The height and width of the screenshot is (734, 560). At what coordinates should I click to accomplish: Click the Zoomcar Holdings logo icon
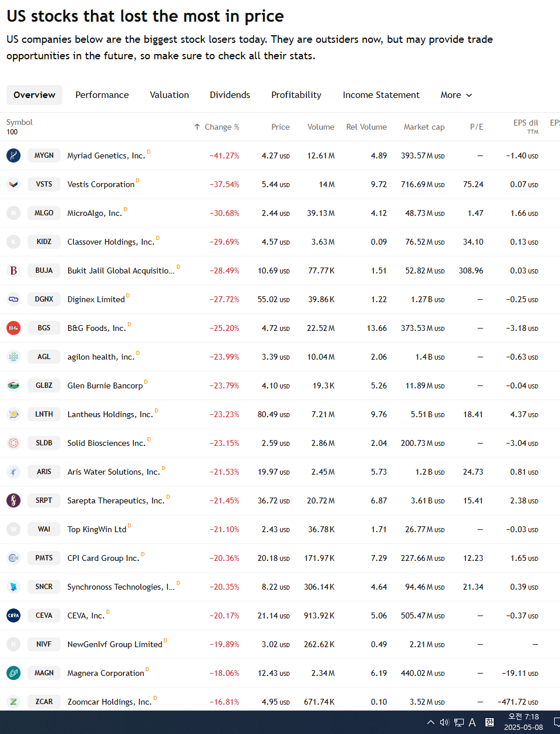tap(14, 702)
